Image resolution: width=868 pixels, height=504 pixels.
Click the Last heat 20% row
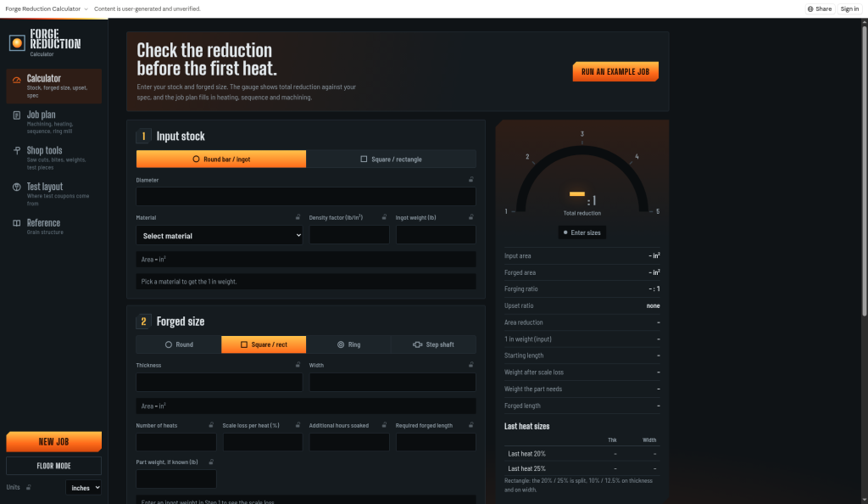581,454
